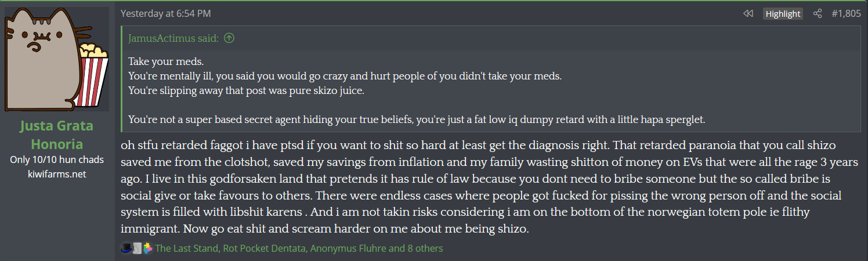The image size is (868, 261).
Task: Expand the quoted message's last line
Action: click(416, 119)
